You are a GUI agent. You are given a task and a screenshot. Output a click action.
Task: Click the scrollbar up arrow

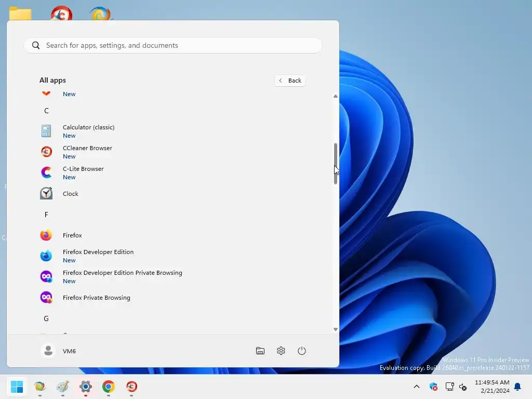[336, 96]
